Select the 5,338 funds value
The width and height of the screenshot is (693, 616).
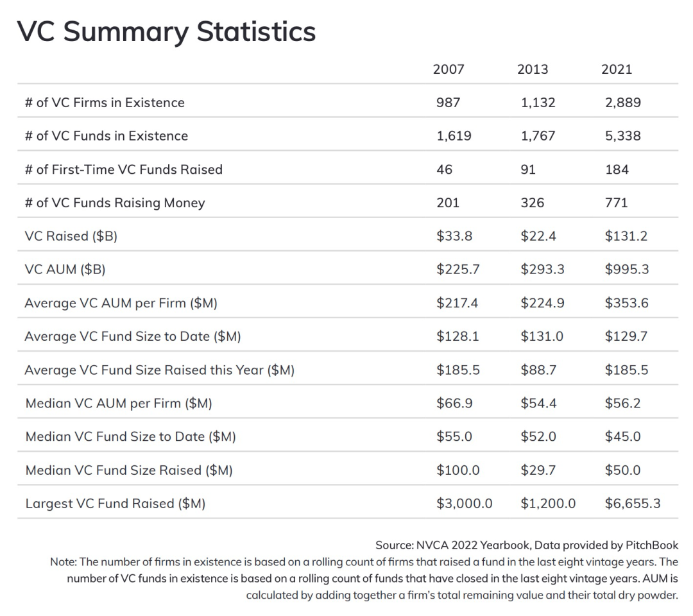[x=622, y=136]
